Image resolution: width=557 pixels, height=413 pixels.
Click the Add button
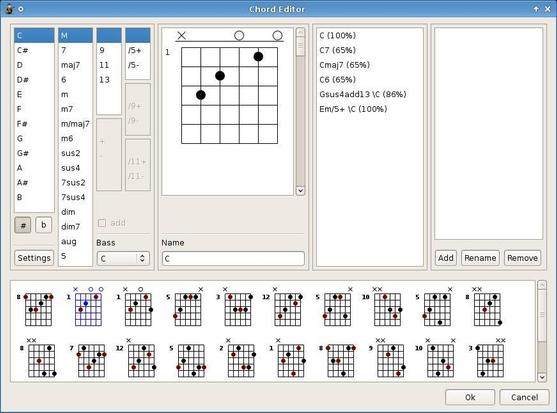pyautogui.click(x=445, y=258)
